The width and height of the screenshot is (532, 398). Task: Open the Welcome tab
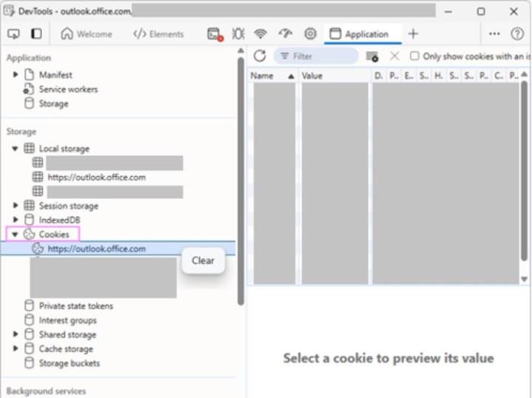point(86,34)
